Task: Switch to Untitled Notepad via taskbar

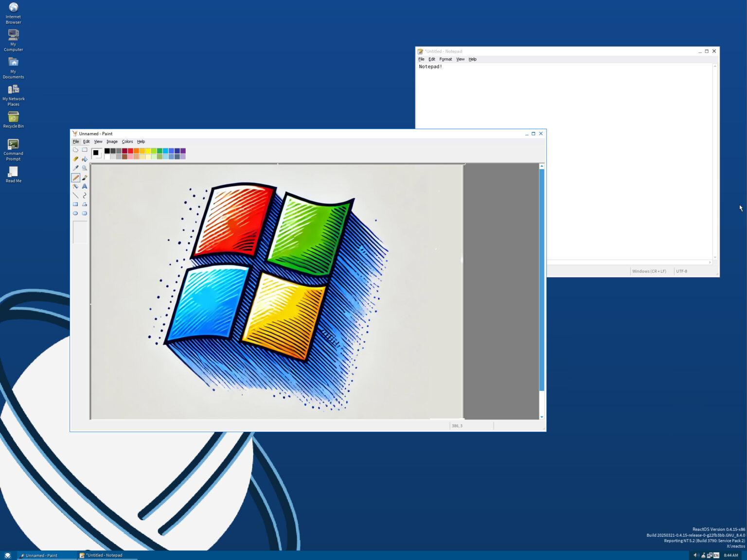Action: pyautogui.click(x=104, y=555)
